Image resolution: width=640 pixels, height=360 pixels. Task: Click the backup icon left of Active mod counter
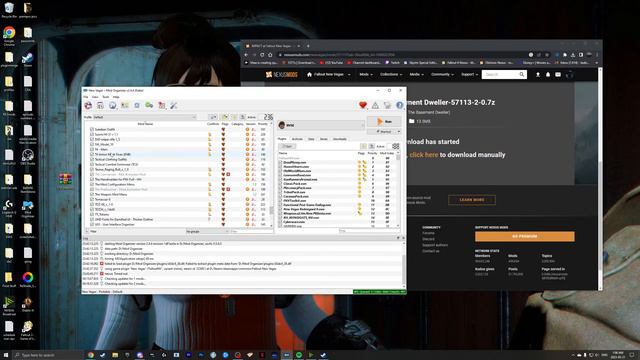click(x=242, y=117)
